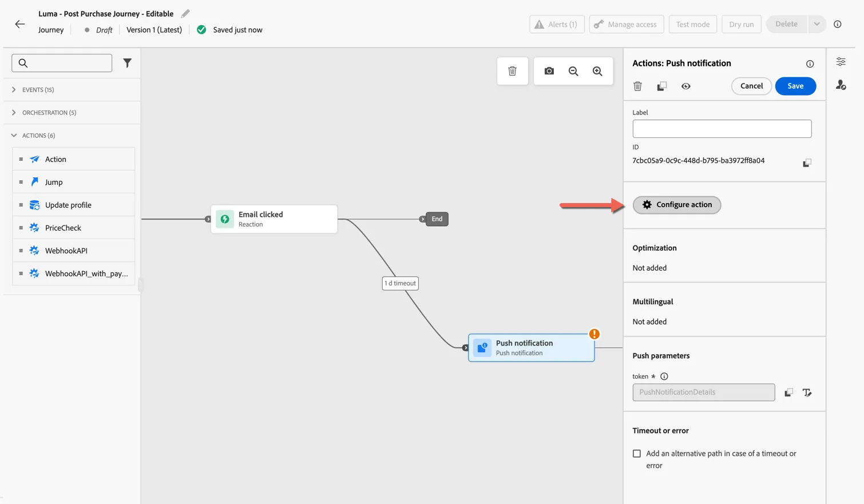The width and height of the screenshot is (864, 504).
Task: Select the WebhookAPI action item
Action: 73,251
